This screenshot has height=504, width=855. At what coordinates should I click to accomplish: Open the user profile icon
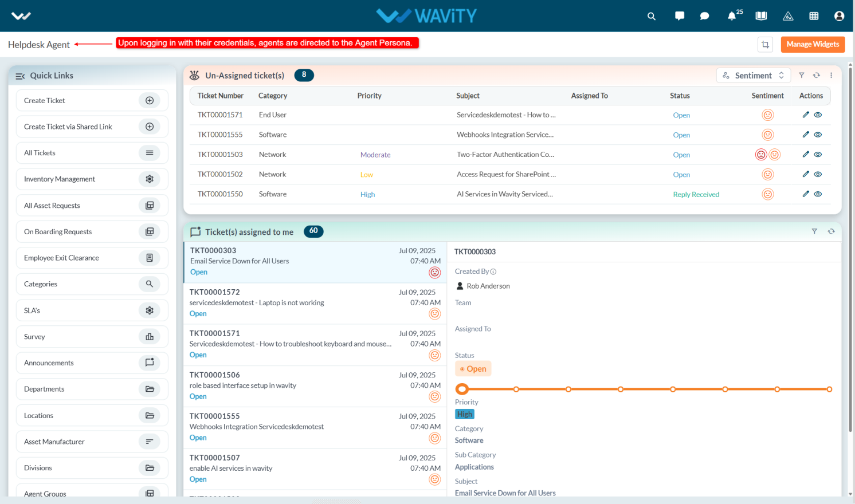click(x=839, y=16)
